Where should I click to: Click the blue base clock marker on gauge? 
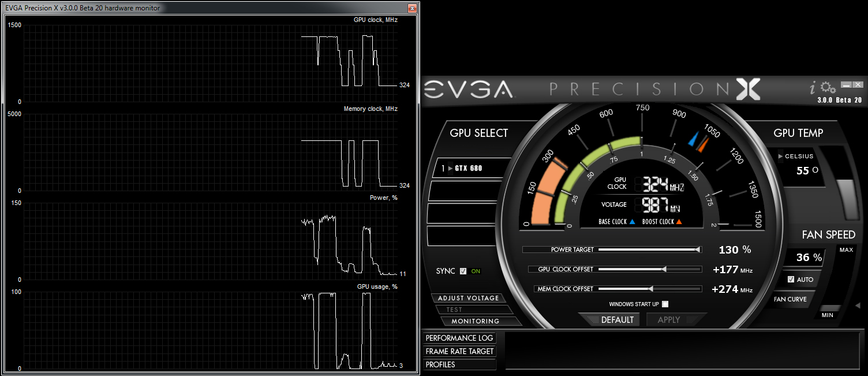tap(694, 139)
